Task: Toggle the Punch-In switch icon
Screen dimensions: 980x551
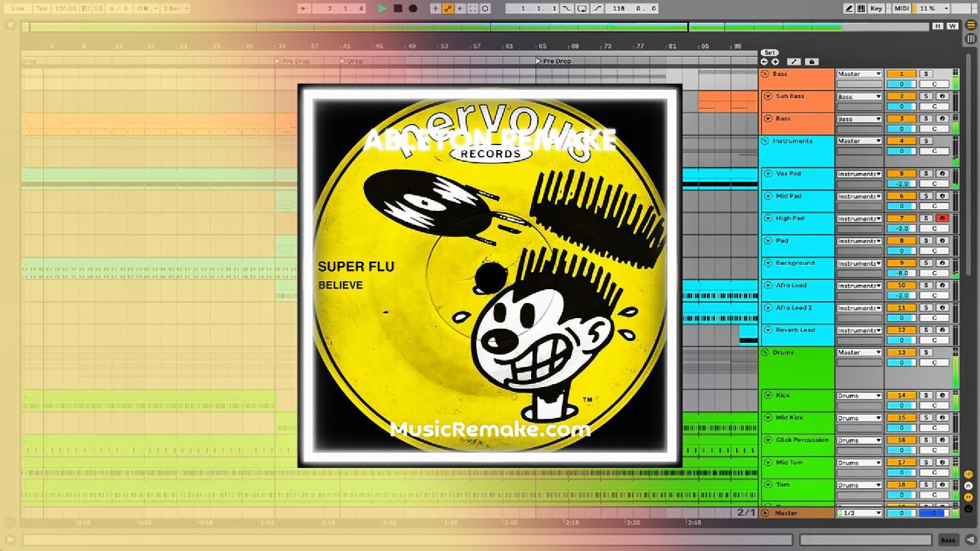Action: (567, 8)
